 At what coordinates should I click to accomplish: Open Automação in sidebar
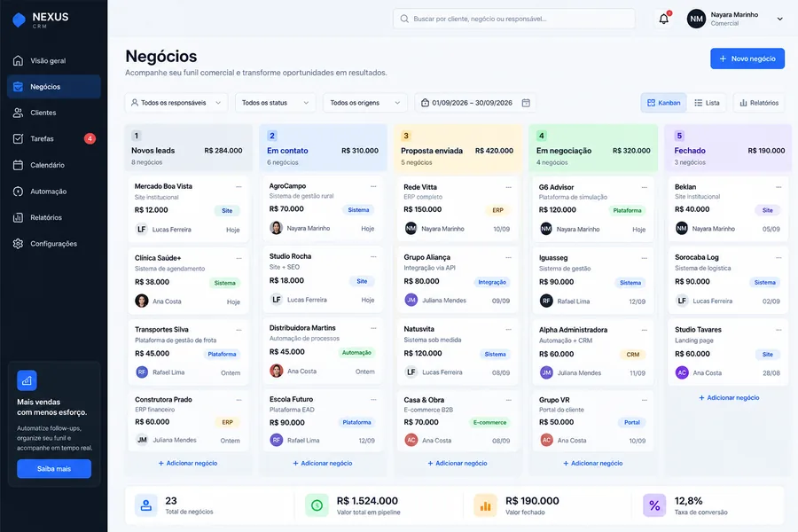point(54,192)
